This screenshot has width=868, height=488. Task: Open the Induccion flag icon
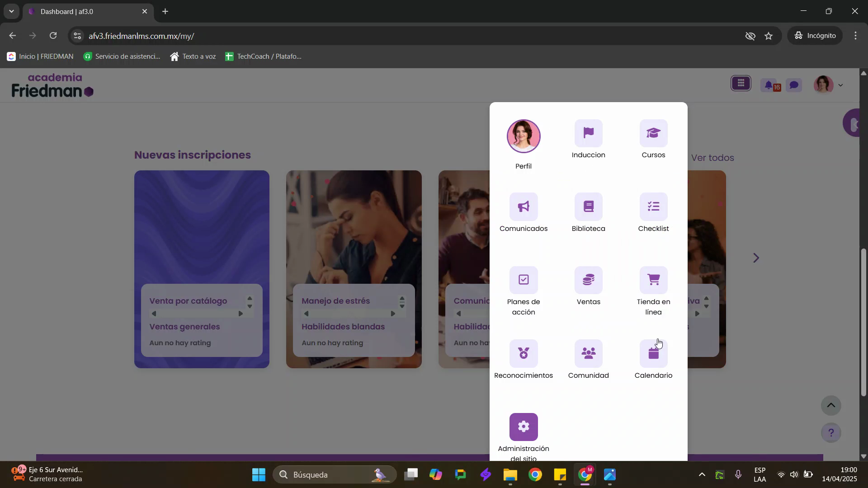click(588, 133)
